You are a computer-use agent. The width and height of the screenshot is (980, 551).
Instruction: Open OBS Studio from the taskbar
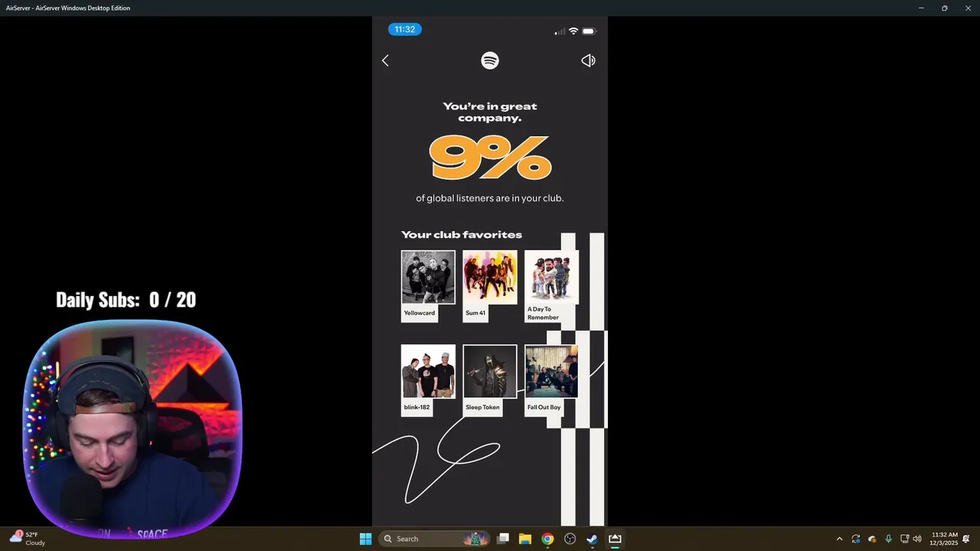click(570, 539)
